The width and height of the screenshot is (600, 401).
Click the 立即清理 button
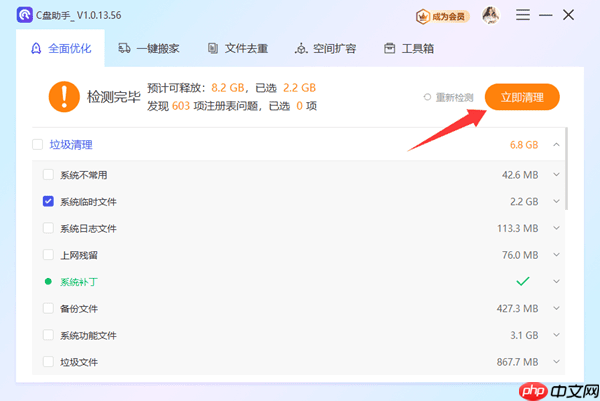coord(522,97)
